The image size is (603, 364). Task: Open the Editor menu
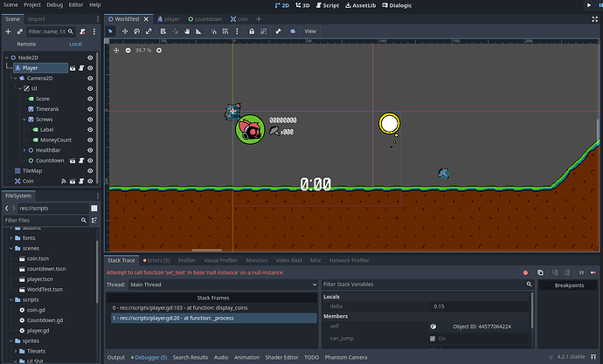(76, 5)
